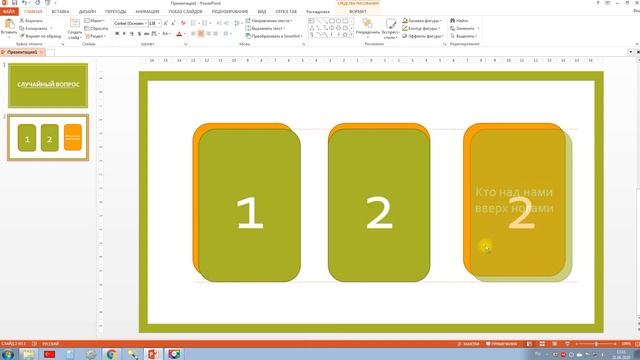Switch to Slide Sorter view in status bar
This screenshot has width=640, height=360.
[542, 344]
